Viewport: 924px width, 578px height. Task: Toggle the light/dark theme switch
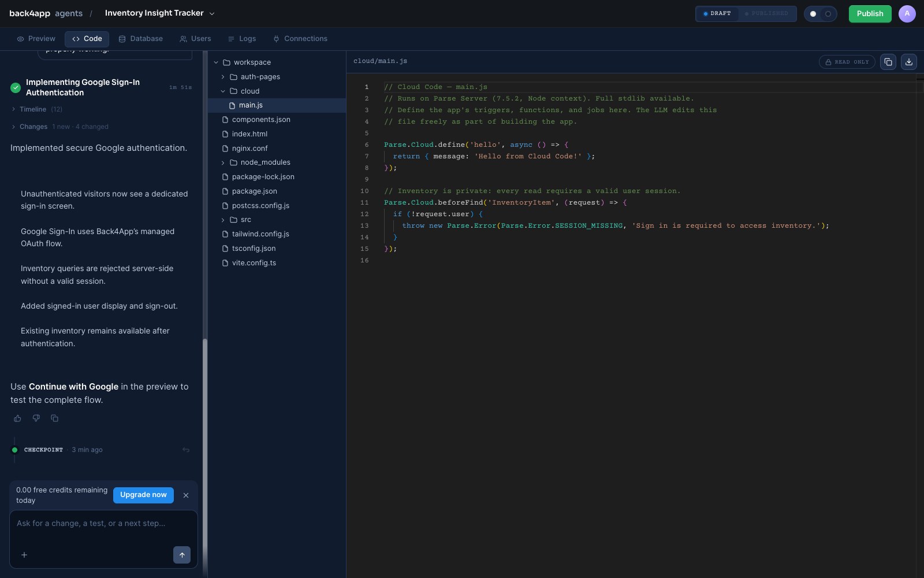[x=821, y=13]
